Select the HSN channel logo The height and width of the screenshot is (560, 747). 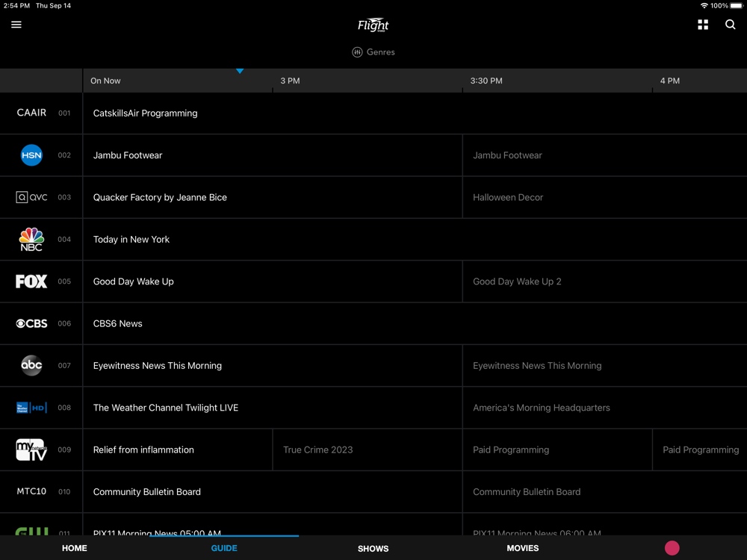coord(31,155)
